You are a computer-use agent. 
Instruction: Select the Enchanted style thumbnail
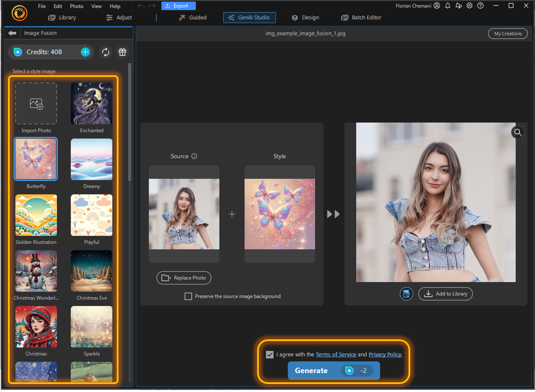pos(91,103)
